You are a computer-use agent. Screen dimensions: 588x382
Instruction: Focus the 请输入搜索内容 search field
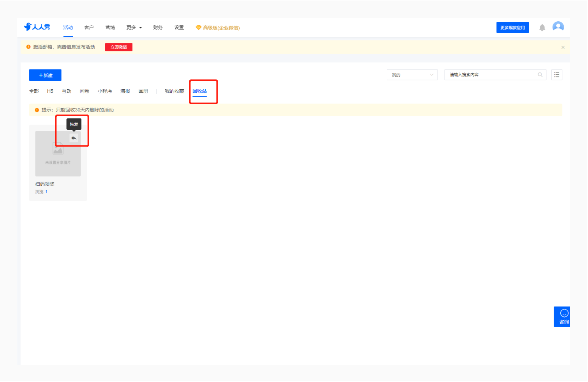(495, 75)
